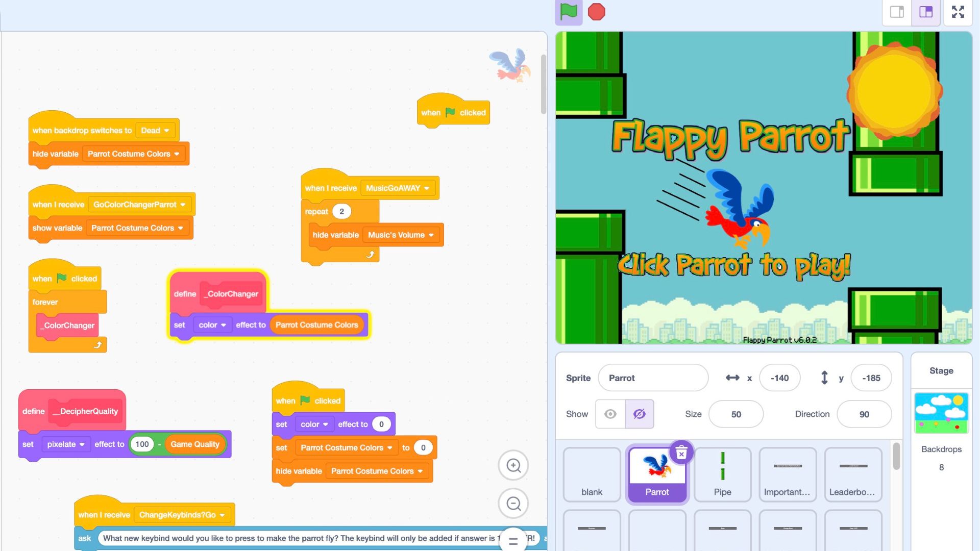Click the parrot on the stage
980x551 pixels.
point(740,208)
